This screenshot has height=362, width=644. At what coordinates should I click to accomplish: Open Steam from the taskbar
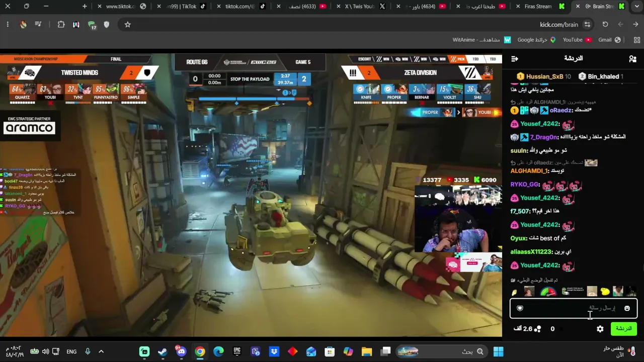(163, 351)
